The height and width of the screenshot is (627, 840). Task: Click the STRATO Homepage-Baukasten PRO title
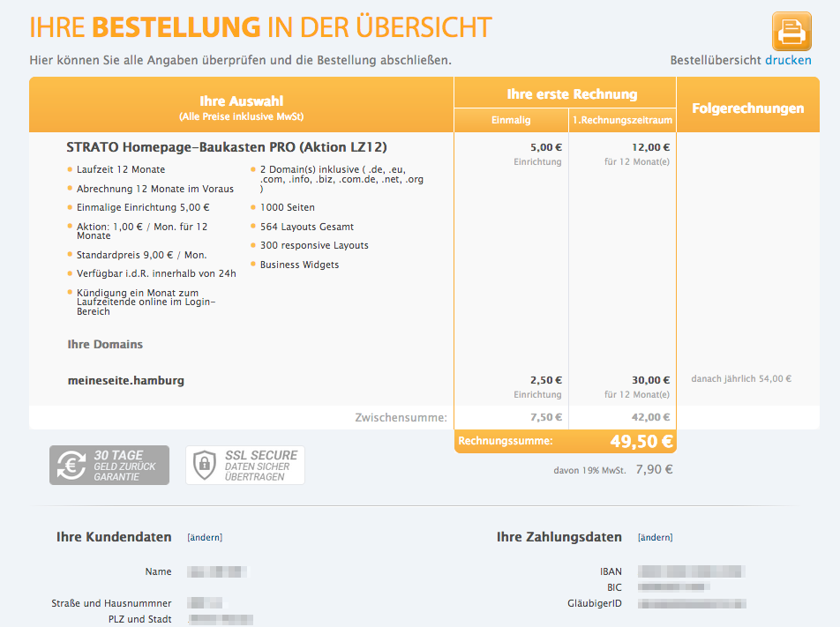(226, 147)
